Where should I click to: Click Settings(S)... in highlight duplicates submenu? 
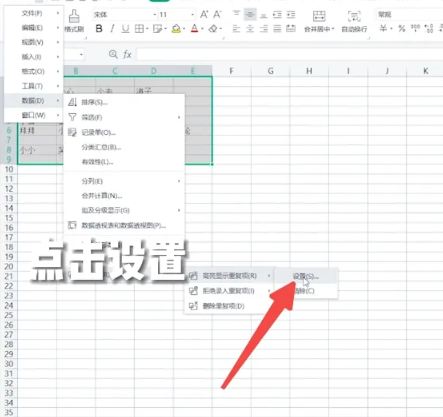(306, 276)
